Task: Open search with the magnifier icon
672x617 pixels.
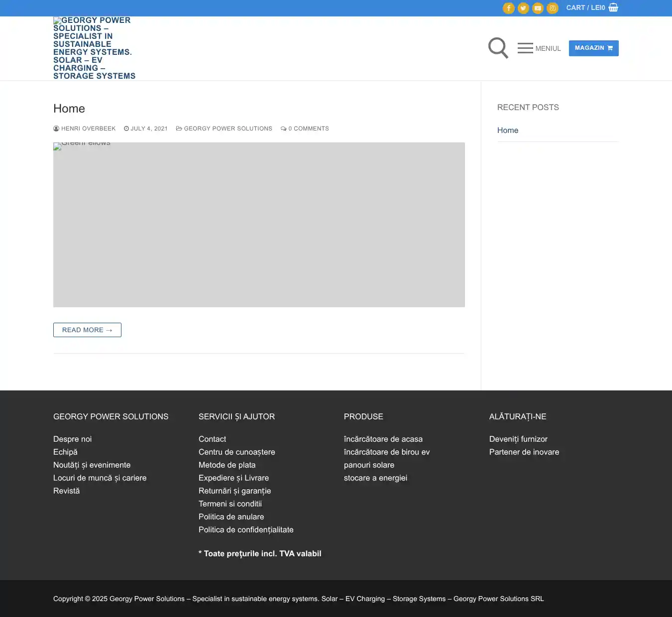Action: (x=498, y=48)
